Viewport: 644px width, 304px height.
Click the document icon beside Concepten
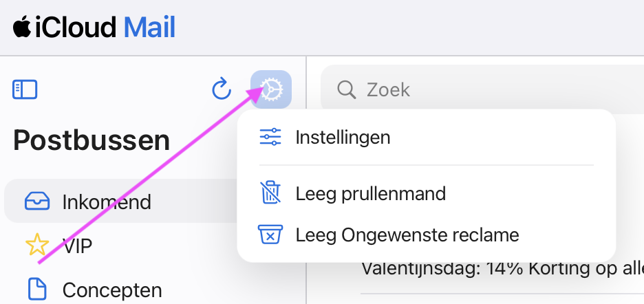[x=37, y=290]
